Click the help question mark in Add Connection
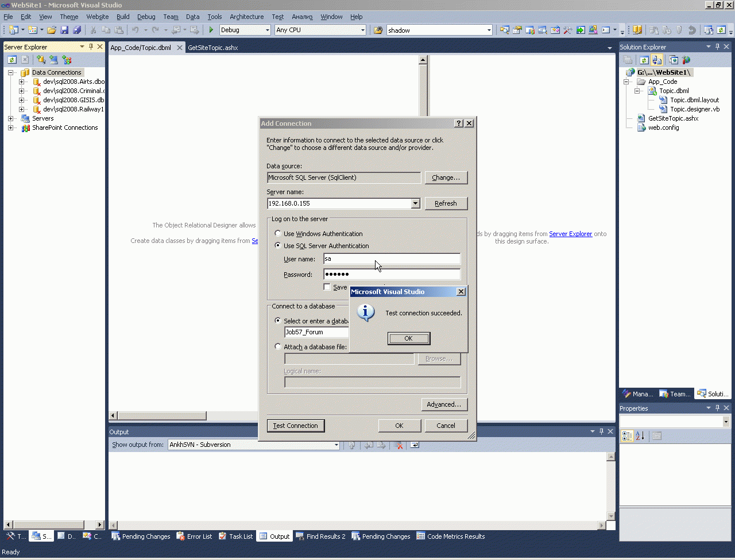This screenshot has height=560, width=735. click(x=459, y=123)
